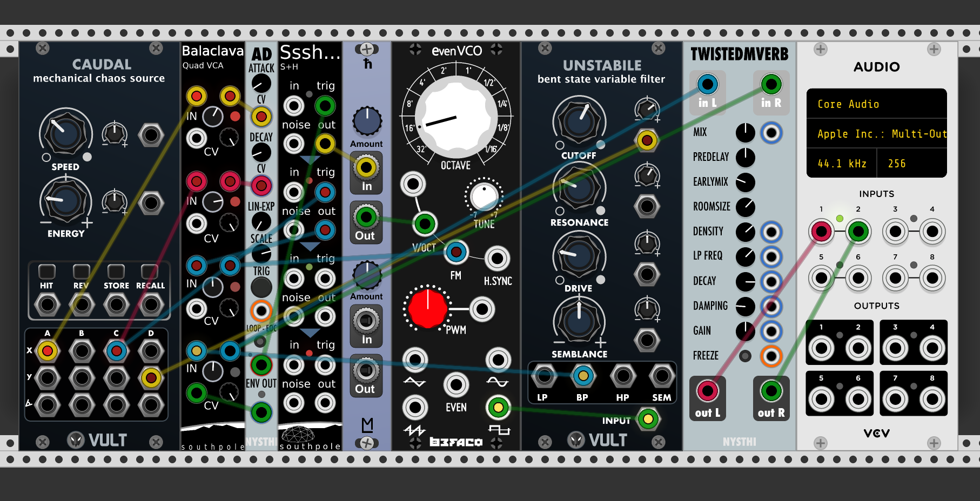The width and height of the screenshot is (980, 501).
Task: Open the 256 block size selector
Action: coord(911,163)
